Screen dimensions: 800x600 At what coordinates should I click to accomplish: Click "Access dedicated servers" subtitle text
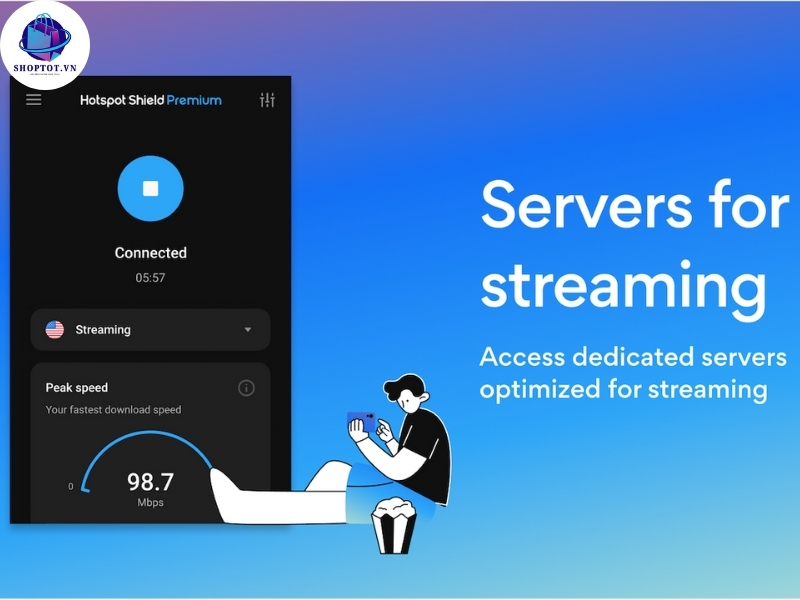coord(633,357)
